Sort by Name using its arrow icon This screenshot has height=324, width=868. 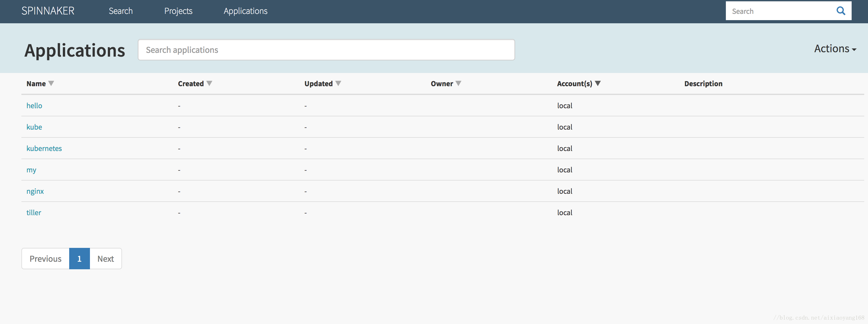[51, 83]
